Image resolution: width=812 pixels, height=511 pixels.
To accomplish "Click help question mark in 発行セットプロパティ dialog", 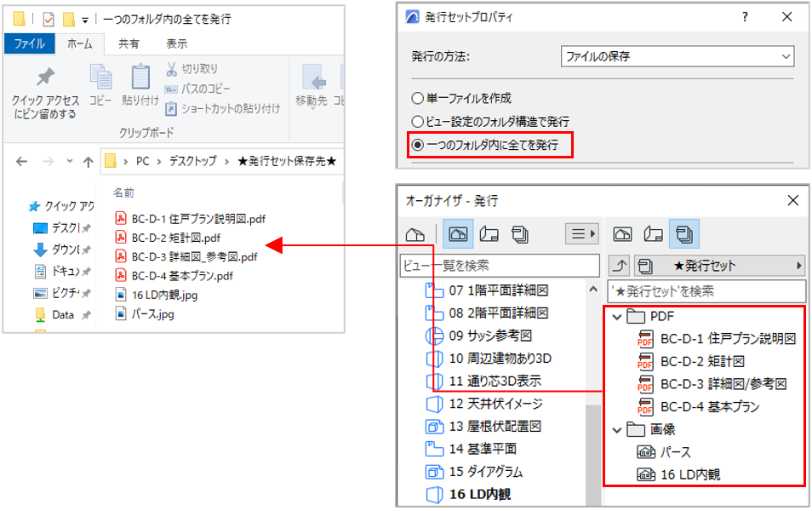I will coord(745,17).
